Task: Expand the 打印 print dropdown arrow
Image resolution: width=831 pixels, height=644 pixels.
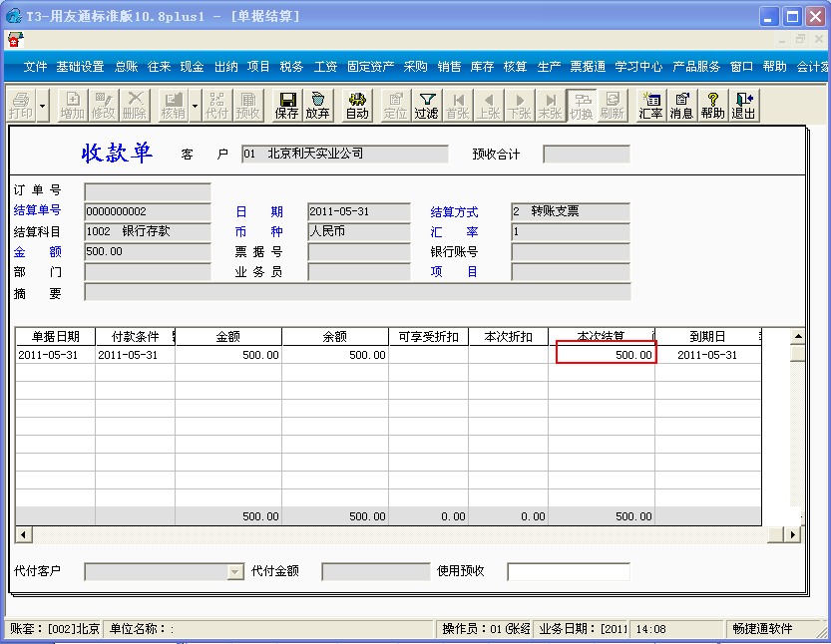Action: pyautogui.click(x=42, y=106)
